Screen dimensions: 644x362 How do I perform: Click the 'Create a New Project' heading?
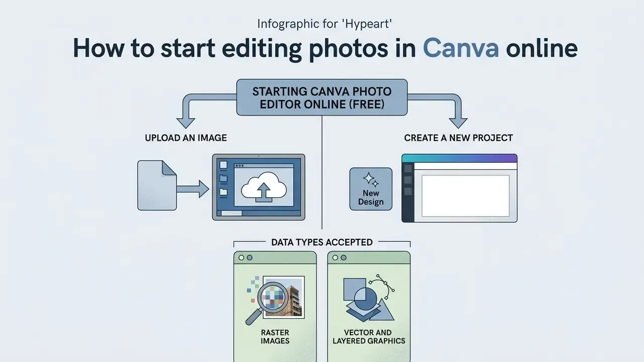[x=458, y=138]
